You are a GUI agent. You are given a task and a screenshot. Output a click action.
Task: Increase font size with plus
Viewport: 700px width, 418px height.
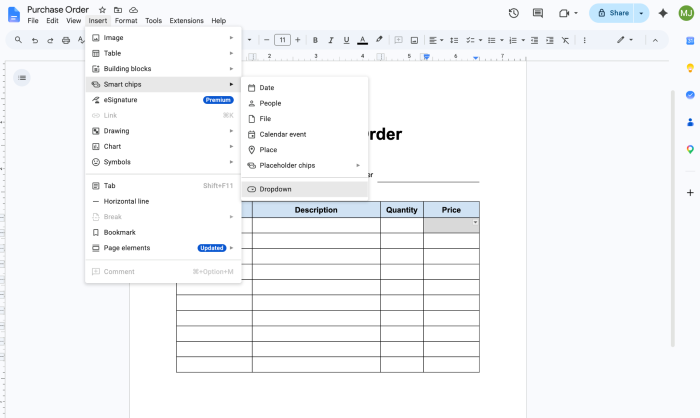click(x=298, y=40)
